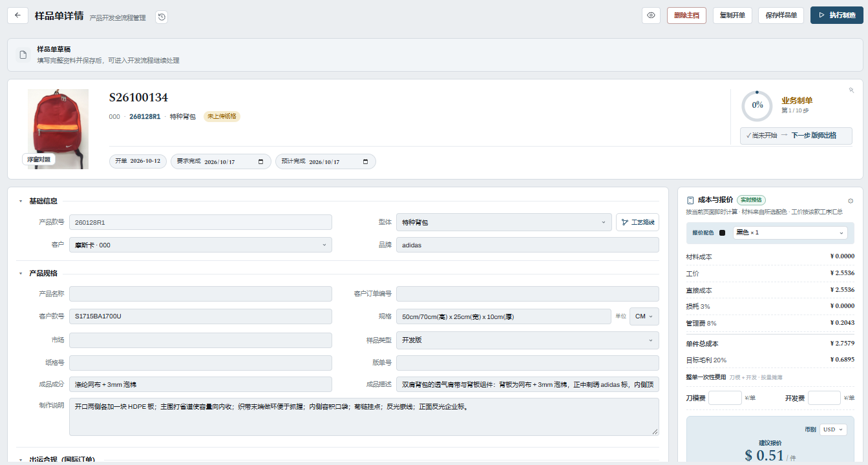Click 删除主档 button
The image size is (868, 465).
(x=686, y=15)
